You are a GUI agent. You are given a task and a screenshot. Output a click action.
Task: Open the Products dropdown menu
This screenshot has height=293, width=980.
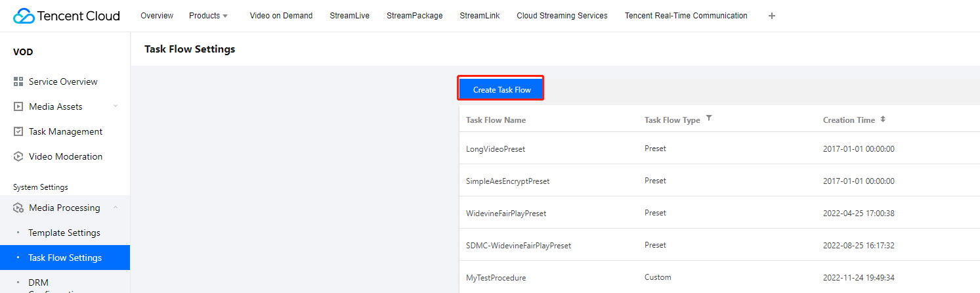(208, 16)
